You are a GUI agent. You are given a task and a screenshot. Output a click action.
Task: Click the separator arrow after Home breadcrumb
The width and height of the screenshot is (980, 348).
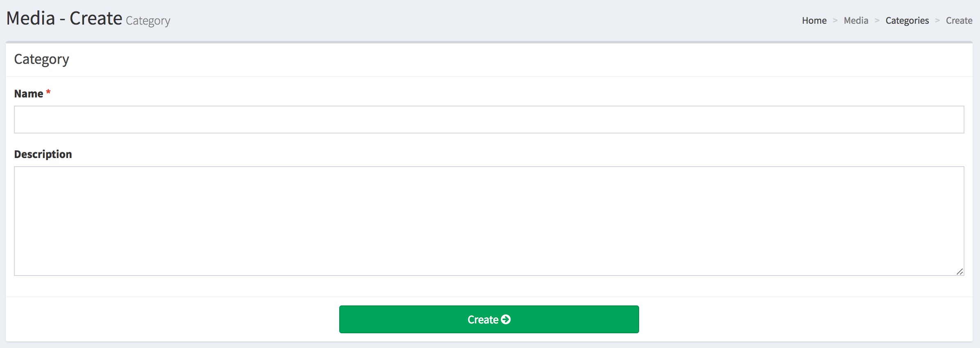coord(835,20)
